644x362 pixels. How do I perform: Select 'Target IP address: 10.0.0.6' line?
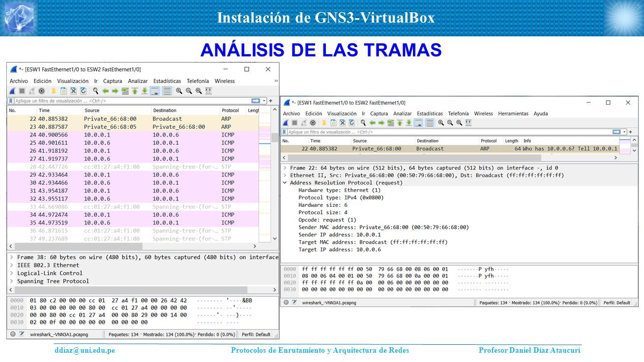click(x=340, y=250)
